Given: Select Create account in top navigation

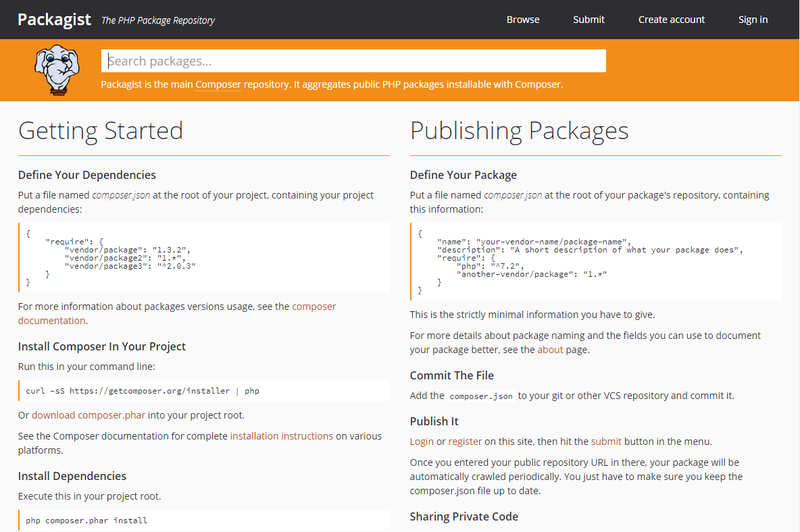Looking at the screenshot, I should (x=671, y=20).
